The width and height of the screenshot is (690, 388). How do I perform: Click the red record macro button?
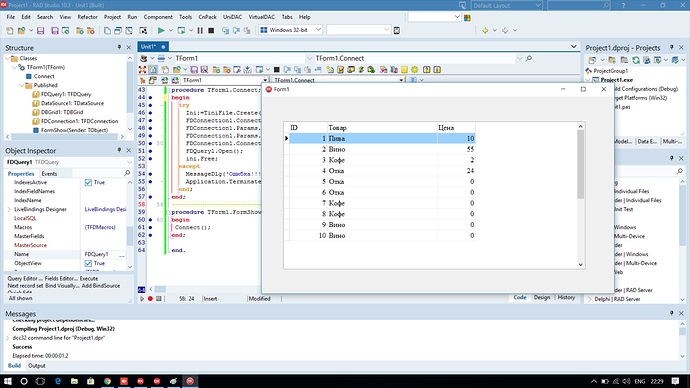click(150, 298)
